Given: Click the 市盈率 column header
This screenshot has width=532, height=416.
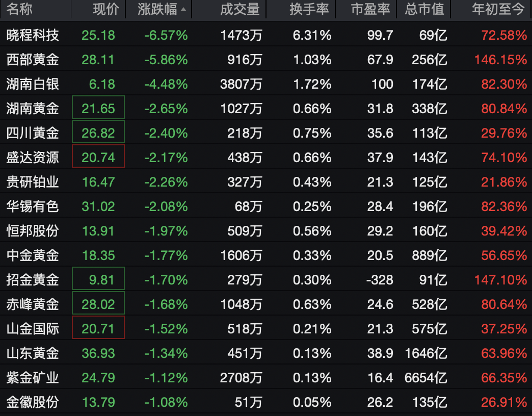Looking at the screenshot, I should [x=370, y=9].
